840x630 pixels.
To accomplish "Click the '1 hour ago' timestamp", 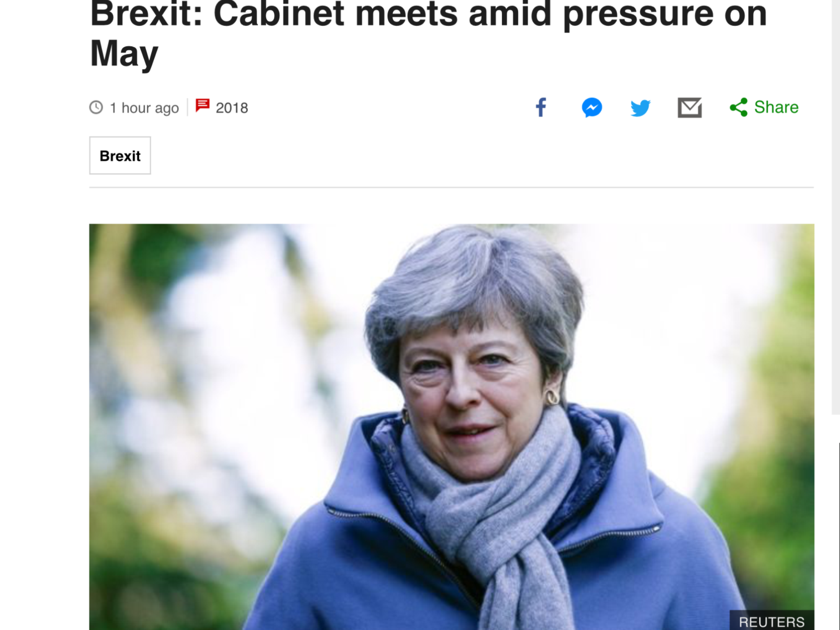I will (x=144, y=108).
